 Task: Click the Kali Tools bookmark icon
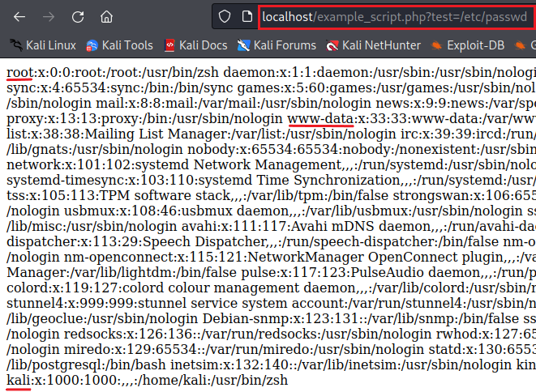[92, 45]
